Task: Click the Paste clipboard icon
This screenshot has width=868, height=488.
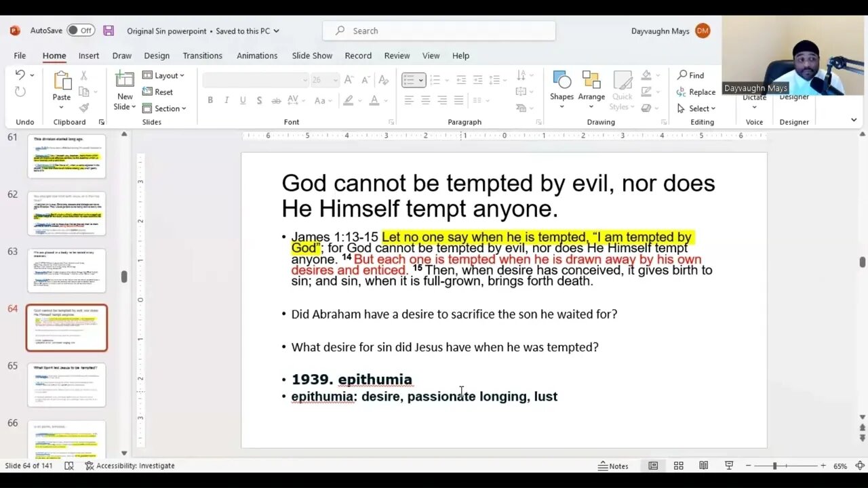Action: point(62,81)
